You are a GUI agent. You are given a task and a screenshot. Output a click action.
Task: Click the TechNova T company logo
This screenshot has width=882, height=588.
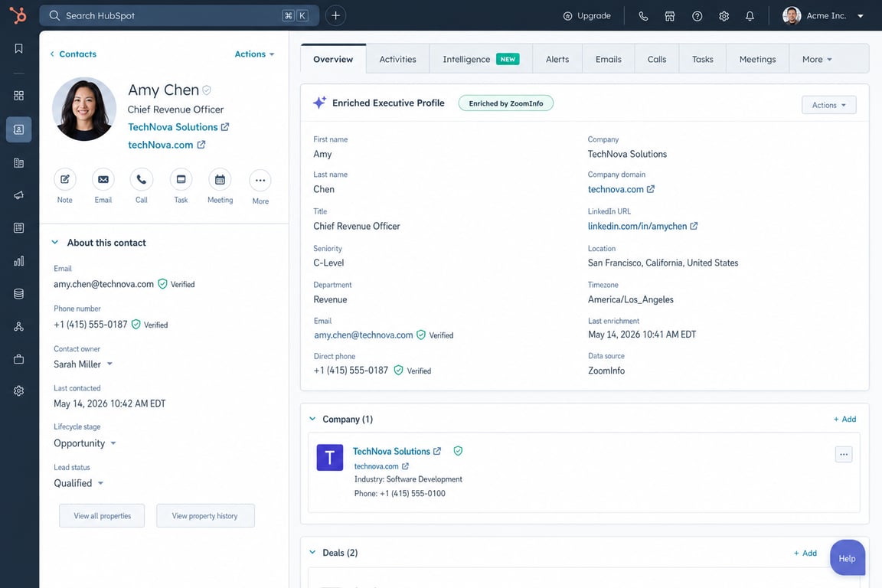click(x=330, y=457)
